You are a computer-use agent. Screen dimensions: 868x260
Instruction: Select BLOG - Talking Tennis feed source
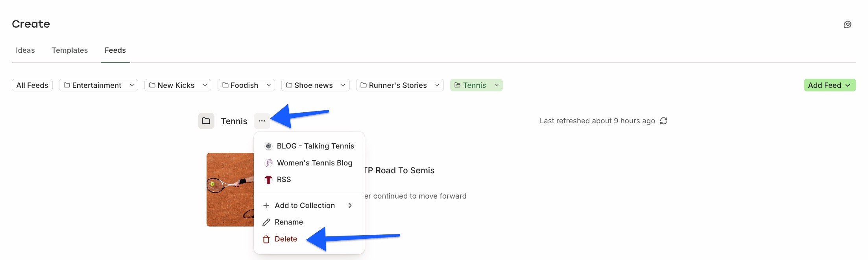[x=309, y=146]
